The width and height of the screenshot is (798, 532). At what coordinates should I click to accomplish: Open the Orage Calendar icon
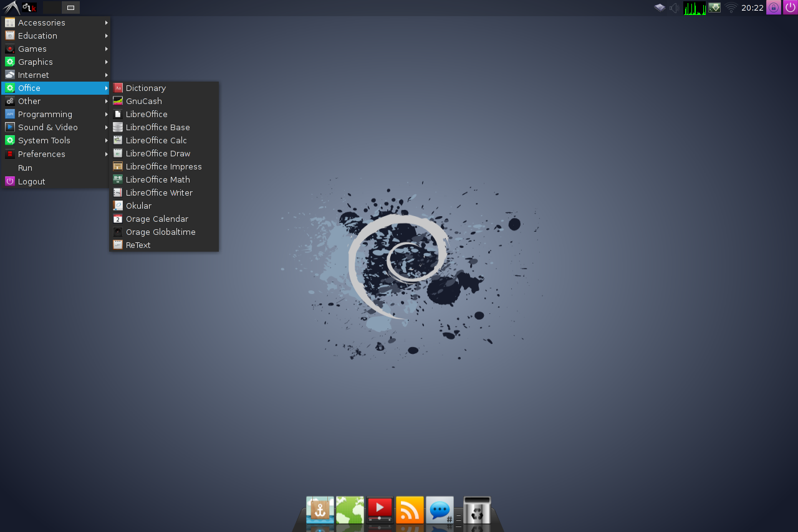click(x=118, y=219)
